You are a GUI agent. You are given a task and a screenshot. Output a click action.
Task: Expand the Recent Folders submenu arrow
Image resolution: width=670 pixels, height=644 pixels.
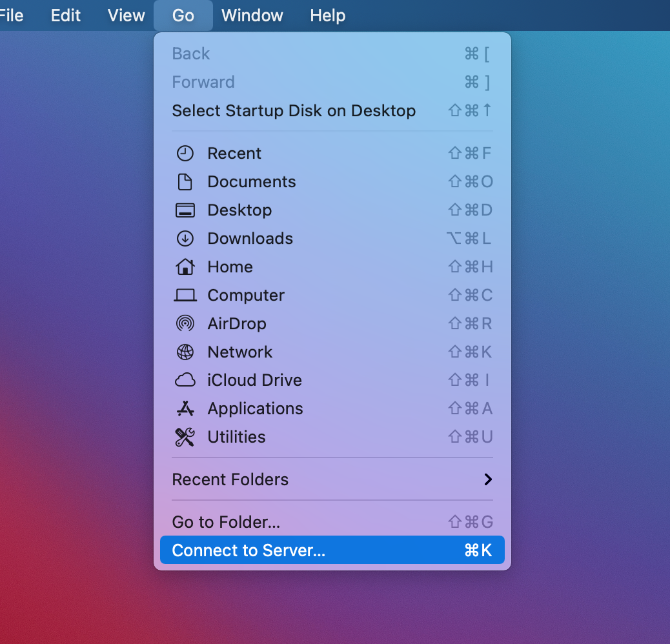click(x=488, y=479)
